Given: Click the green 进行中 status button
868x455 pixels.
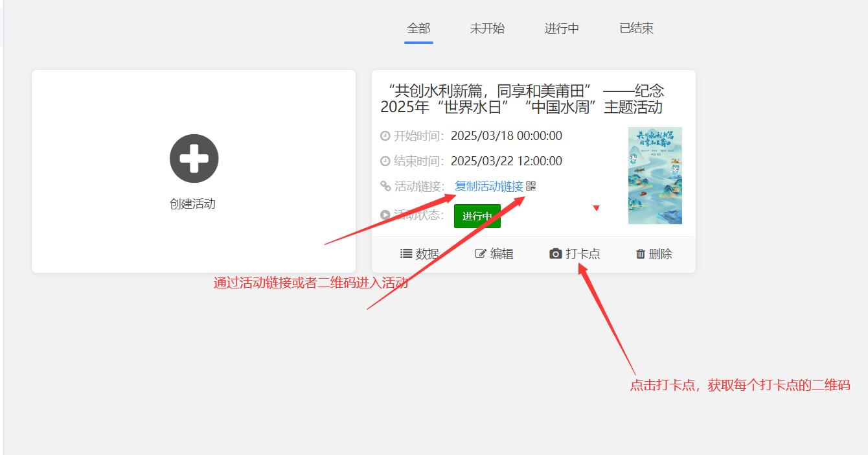Looking at the screenshot, I should (477, 216).
